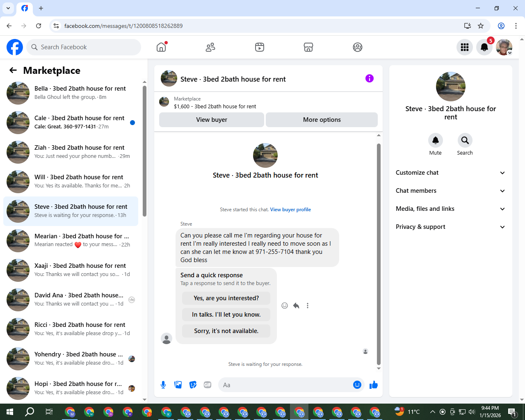Open View buyer profile link
This screenshot has width=525, height=420.
pyautogui.click(x=290, y=210)
